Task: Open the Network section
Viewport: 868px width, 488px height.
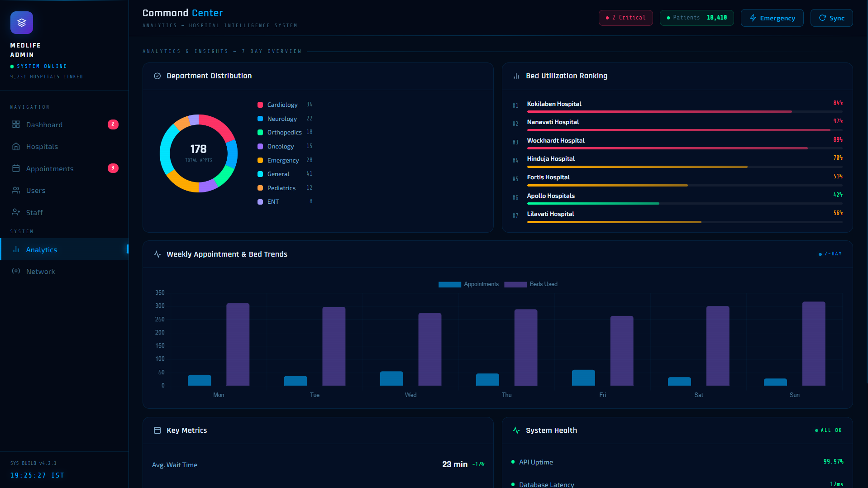Action: click(64, 271)
